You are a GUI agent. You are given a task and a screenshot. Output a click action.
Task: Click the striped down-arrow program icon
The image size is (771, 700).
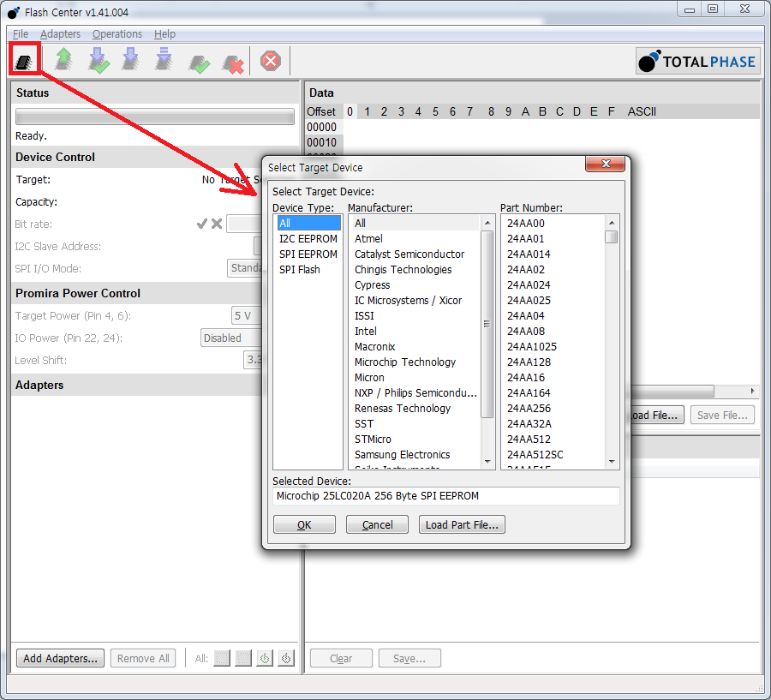(x=164, y=60)
